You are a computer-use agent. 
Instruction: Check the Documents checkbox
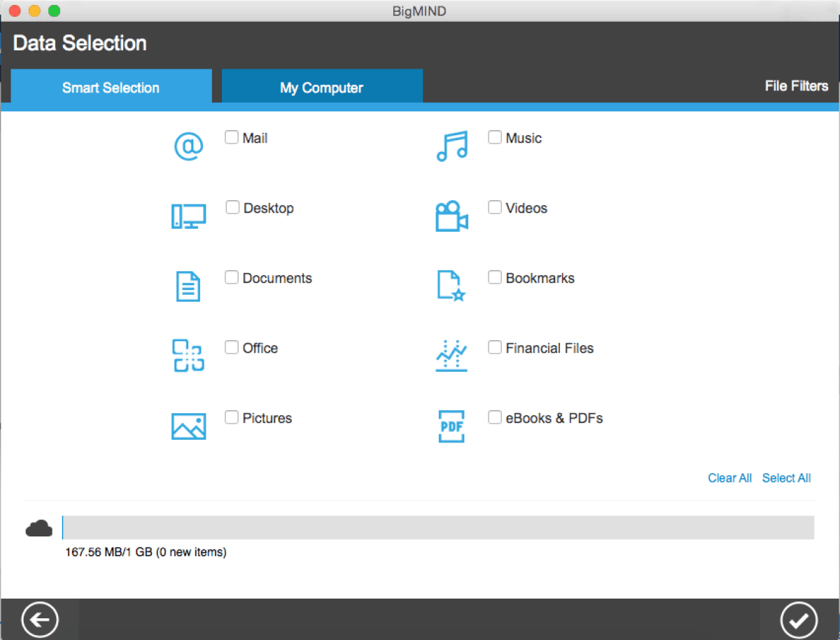[232, 277]
